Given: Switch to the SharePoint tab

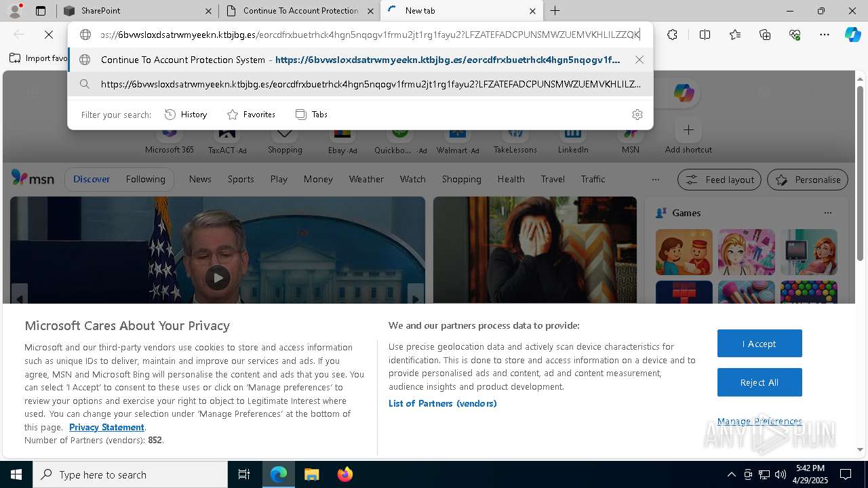Looking at the screenshot, I should pyautogui.click(x=136, y=11).
